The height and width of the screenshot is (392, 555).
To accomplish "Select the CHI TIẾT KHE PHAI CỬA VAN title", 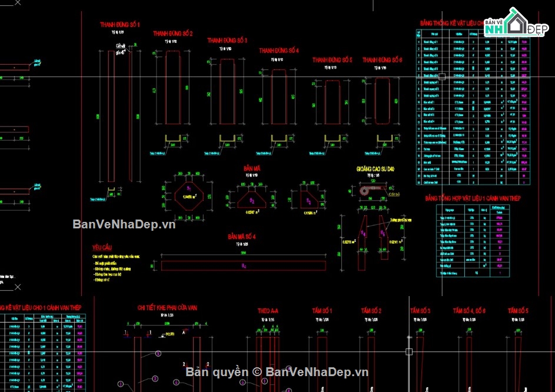I will click(x=167, y=308).
